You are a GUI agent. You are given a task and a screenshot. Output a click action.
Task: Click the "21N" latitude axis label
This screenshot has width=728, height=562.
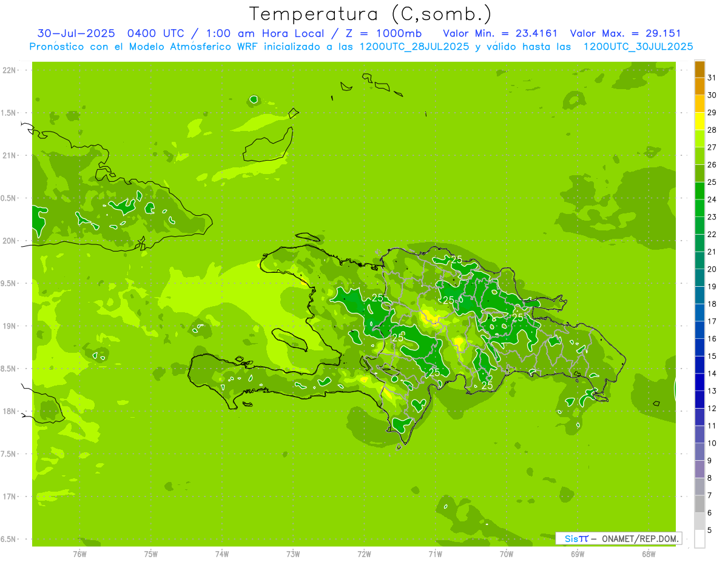coord(9,156)
